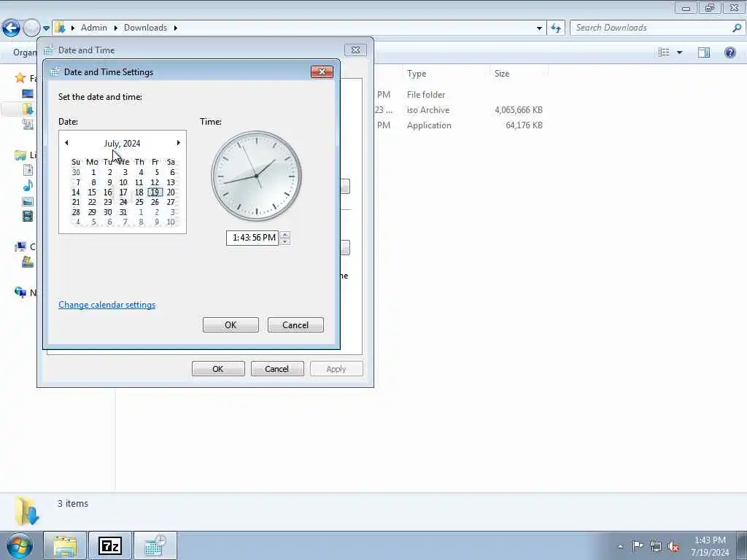The width and height of the screenshot is (747, 560).
Task: Decrease time with the down spinner
Action: pyautogui.click(x=285, y=241)
